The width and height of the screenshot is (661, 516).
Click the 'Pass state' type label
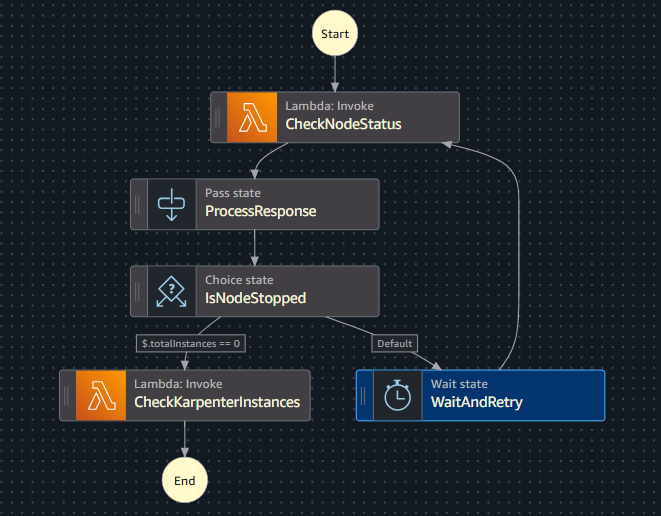pos(233,193)
